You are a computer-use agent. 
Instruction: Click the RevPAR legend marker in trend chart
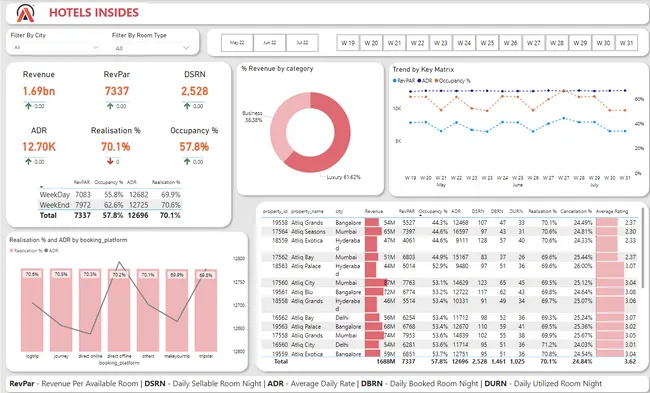click(x=394, y=81)
